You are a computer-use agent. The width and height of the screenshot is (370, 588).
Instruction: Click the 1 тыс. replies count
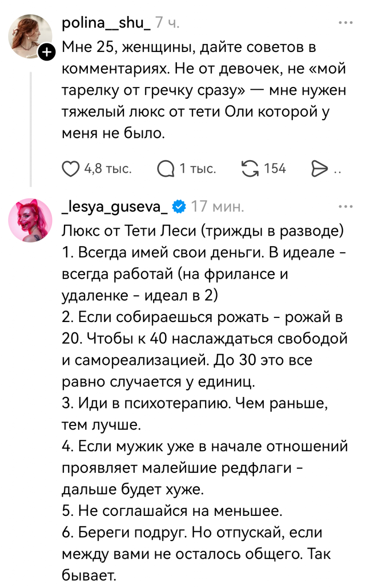(198, 169)
